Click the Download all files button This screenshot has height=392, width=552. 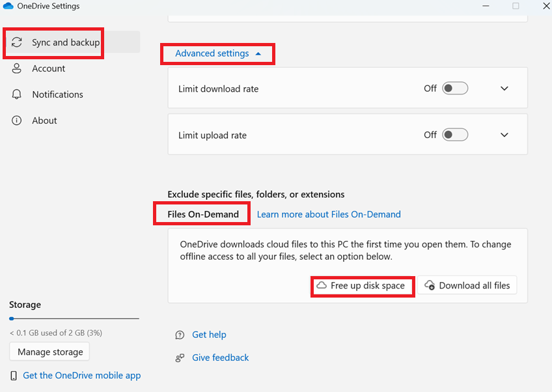pos(467,285)
